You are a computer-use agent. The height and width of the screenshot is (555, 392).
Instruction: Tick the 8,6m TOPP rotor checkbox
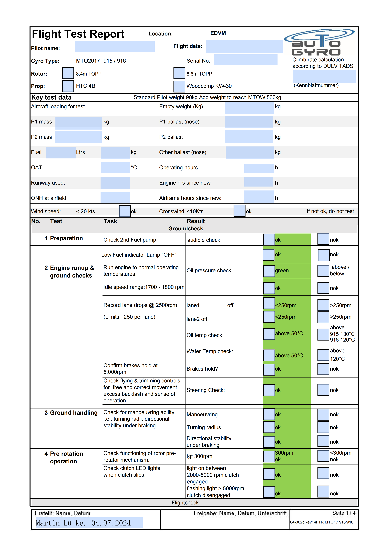click(179, 73)
